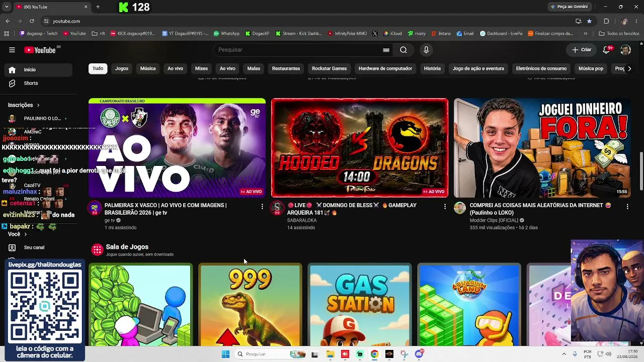Select the Hardware de computador chip

(x=385, y=68)
